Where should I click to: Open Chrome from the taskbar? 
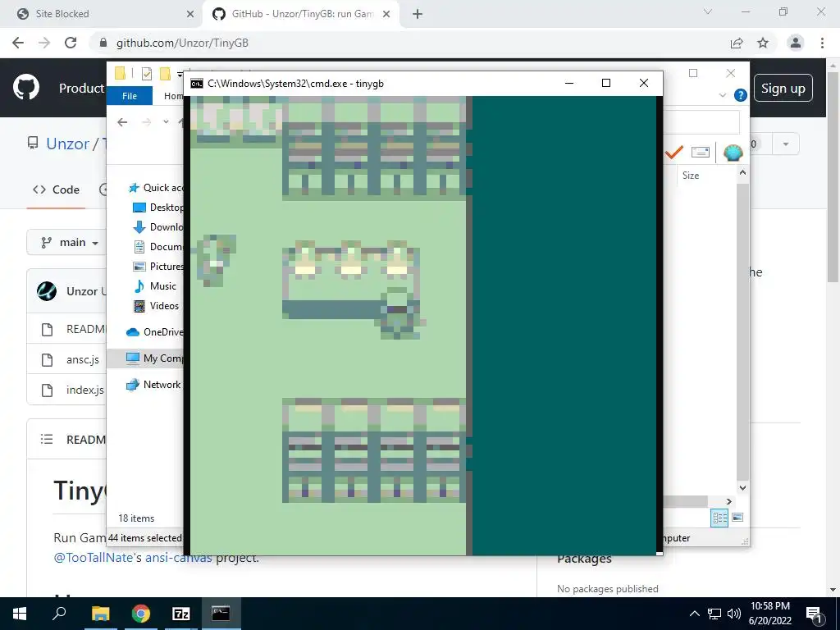[x=141, y=614]
